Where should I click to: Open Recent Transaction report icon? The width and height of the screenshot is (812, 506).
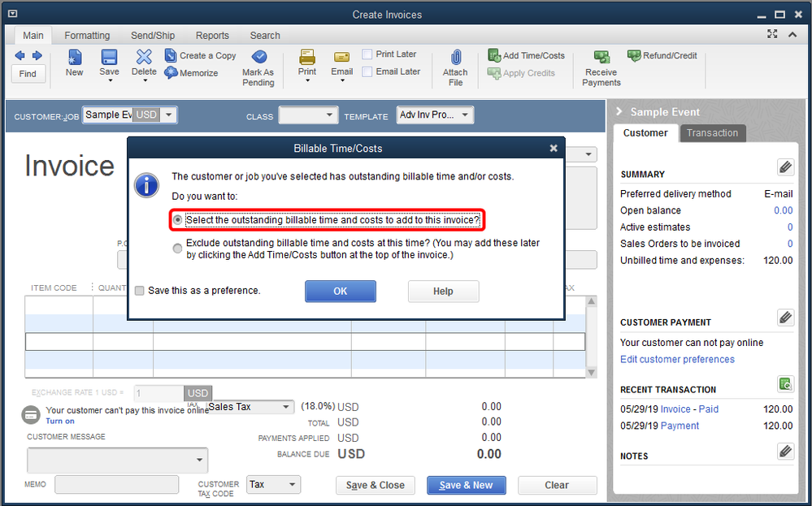786,384
